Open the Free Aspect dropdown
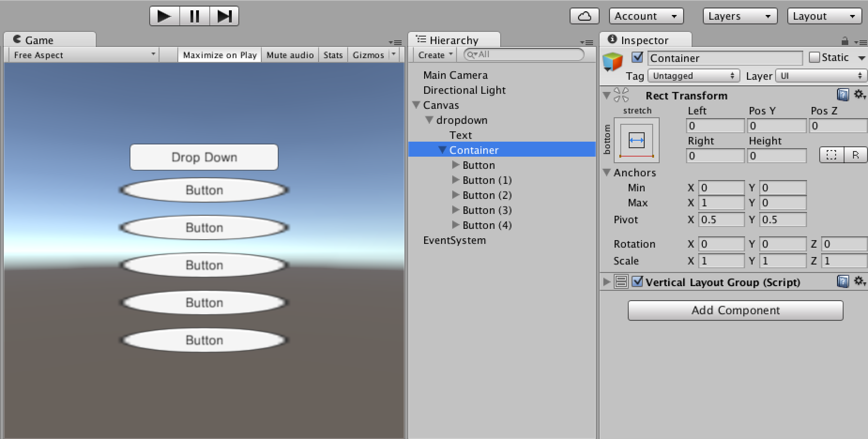868x439 pixels. point(84,54)
